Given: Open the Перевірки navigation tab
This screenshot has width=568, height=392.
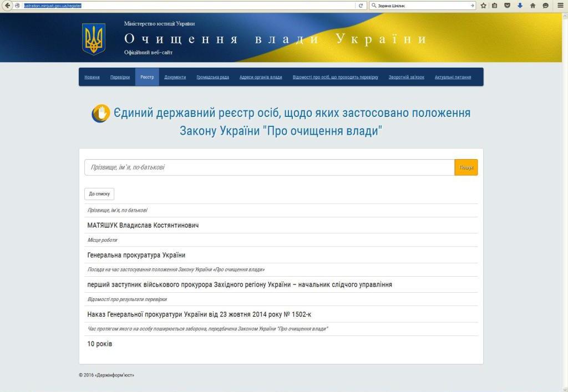Looking at the screenshot, I should click(x=120, y=77).
